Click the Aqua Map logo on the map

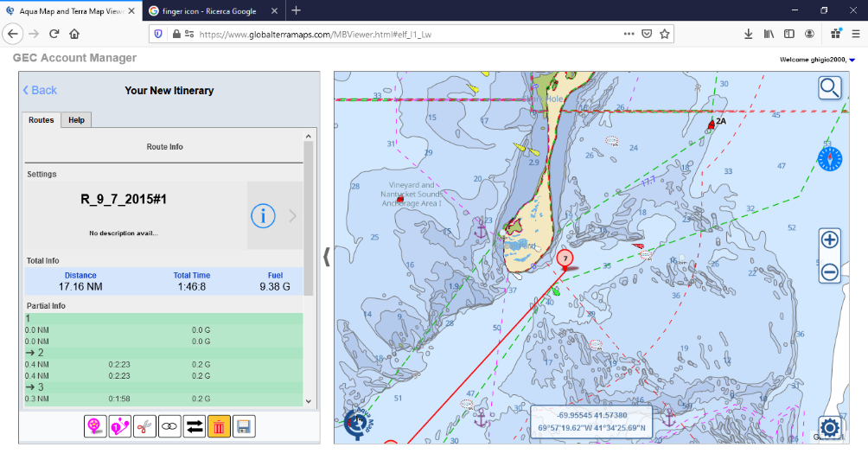[x=358, y=424]
